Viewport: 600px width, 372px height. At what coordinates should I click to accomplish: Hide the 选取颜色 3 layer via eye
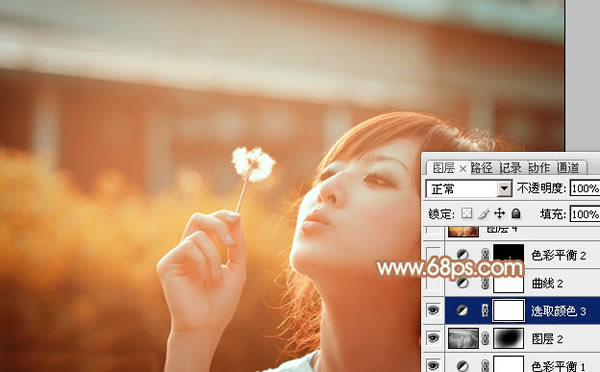(433, 310)
